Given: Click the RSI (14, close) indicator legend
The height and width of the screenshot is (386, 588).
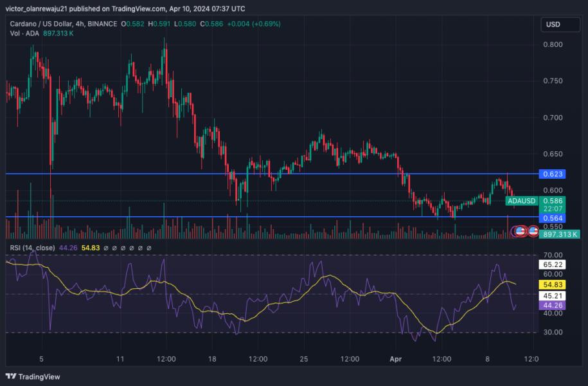Looking at the screenshot, I should 32,248.
